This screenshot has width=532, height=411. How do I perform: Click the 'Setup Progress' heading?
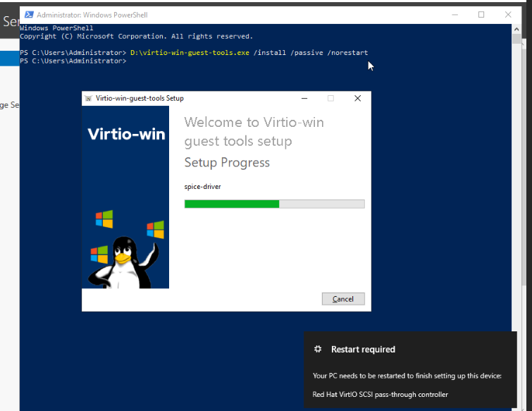point(227,163)
